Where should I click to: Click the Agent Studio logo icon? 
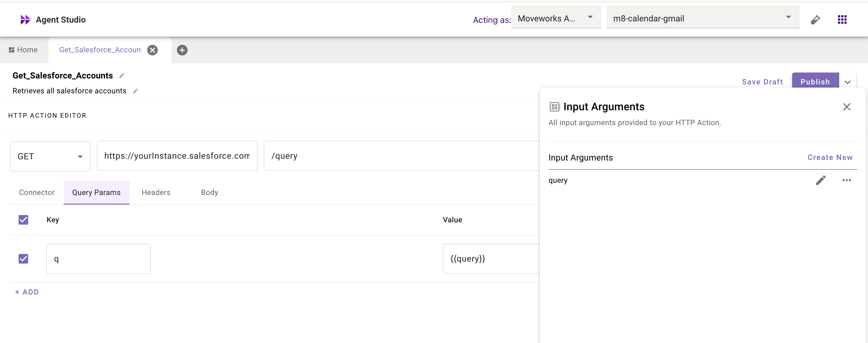click(x=25, y=20)
